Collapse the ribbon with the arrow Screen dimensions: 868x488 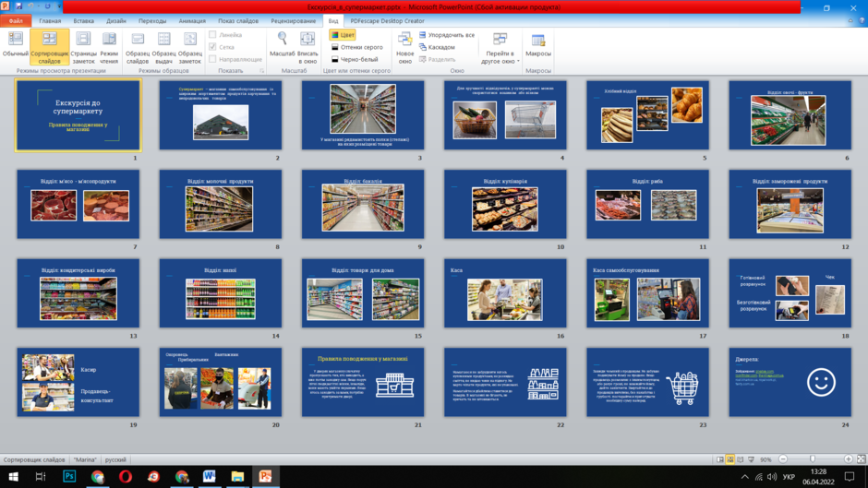point(850,21)
